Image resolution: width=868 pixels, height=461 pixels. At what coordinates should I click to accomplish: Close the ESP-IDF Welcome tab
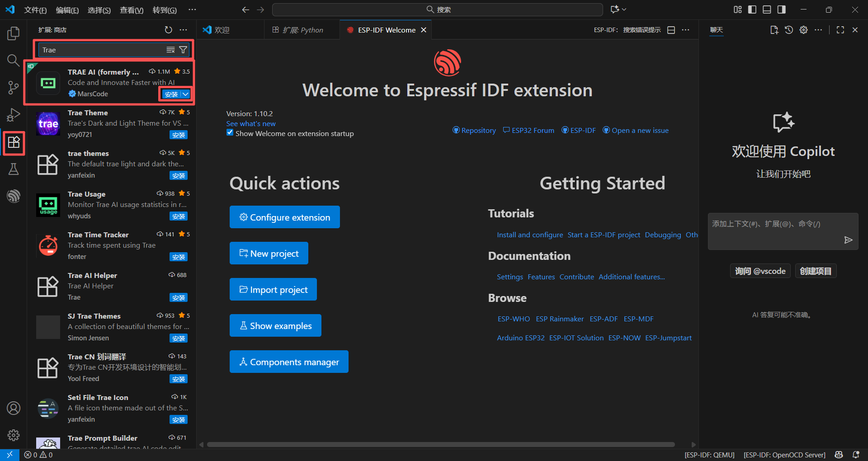coord(424,30)
